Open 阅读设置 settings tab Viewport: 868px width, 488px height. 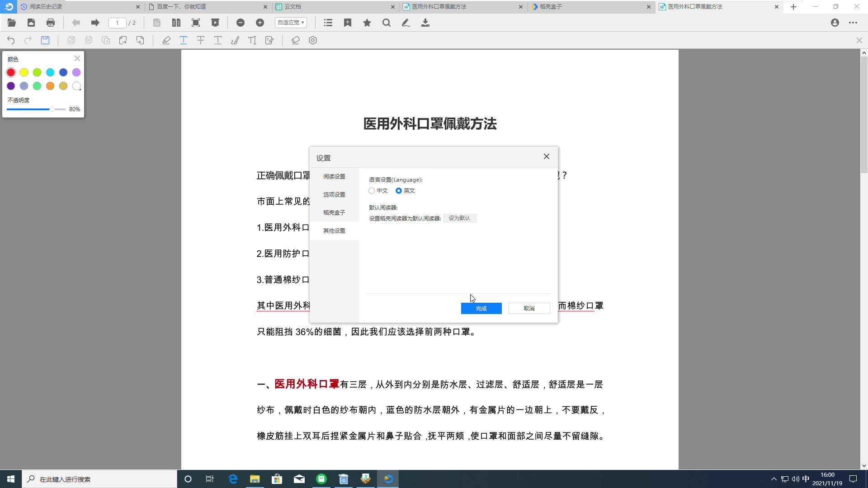[x=334, y=177]
